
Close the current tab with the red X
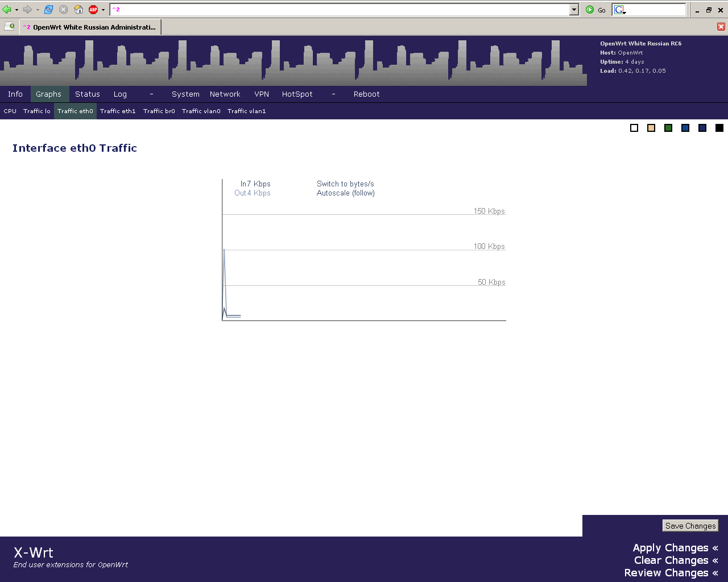point(721,27)
